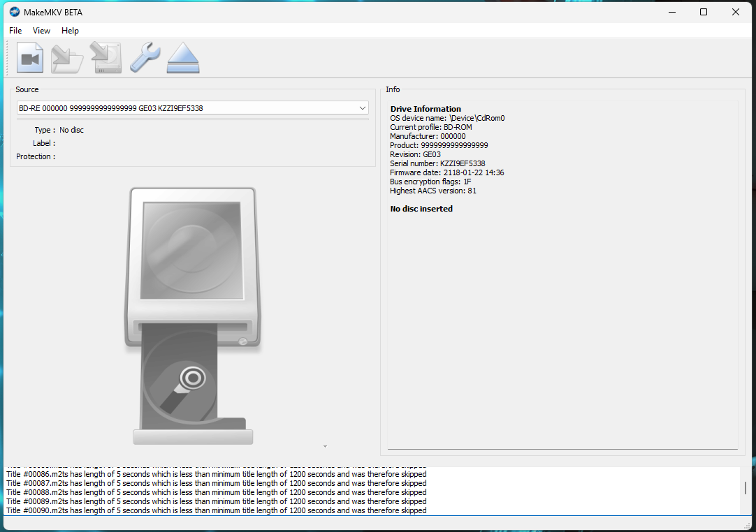Click the 'OS device name: \Device\CdRom0' line
The height and width of the screenshot is (532, 756).
(447, 118)
